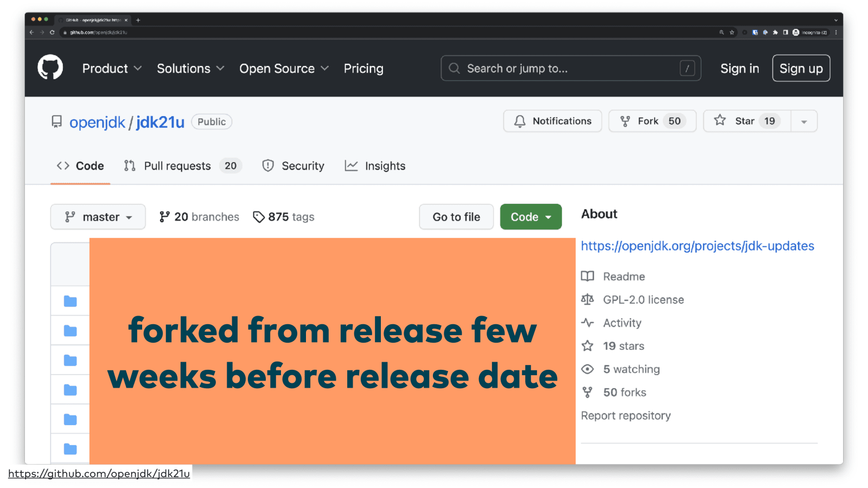Screen dimensions: 868x488
Task: Open the green Code dropdown
Action: click(x=531, y=217)
